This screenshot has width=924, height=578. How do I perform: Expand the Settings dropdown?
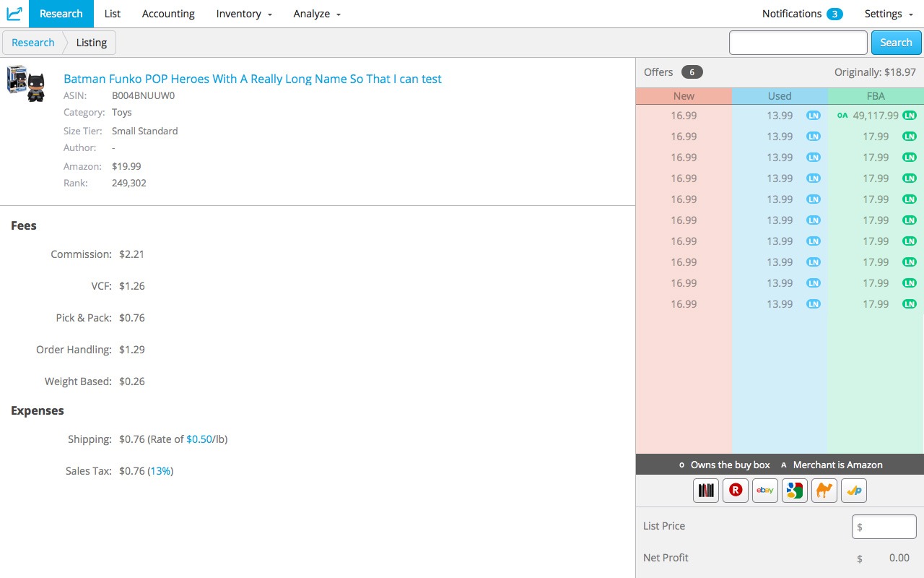(x=889, y=14)
